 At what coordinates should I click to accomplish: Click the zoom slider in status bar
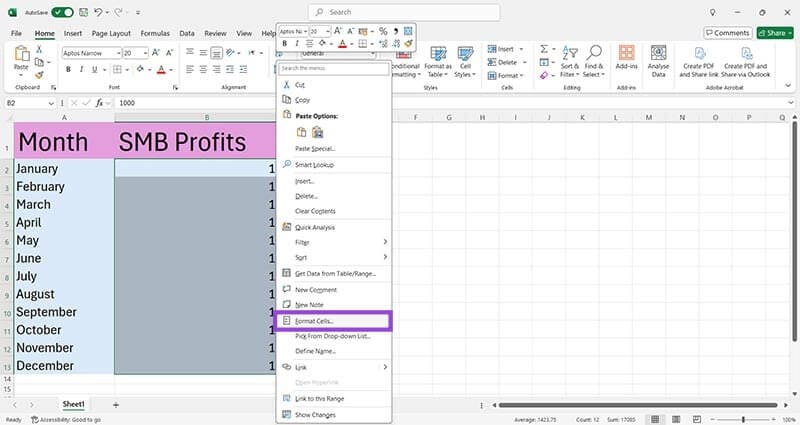point(743,419)
